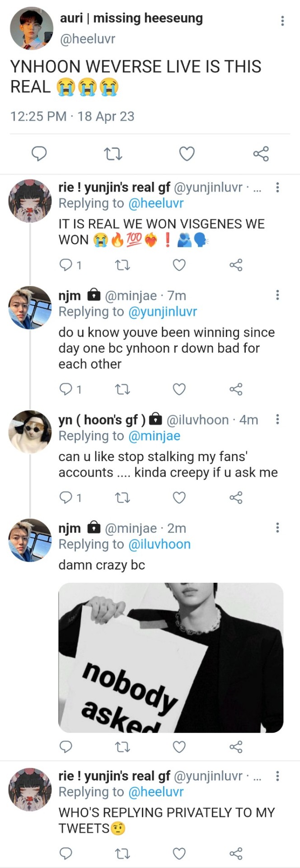
Task: Reply to auri's main tweet
Action: (39, 154)
